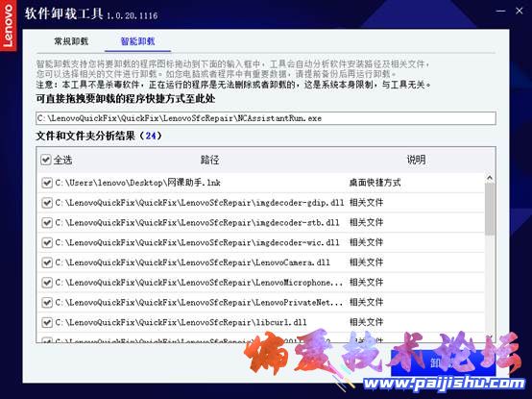The width and height of the screenshot is (532, 399).
Task: Uncheck the 网课助手.lnk desktop shortcut entry
Action: click(x=47, y=183)
